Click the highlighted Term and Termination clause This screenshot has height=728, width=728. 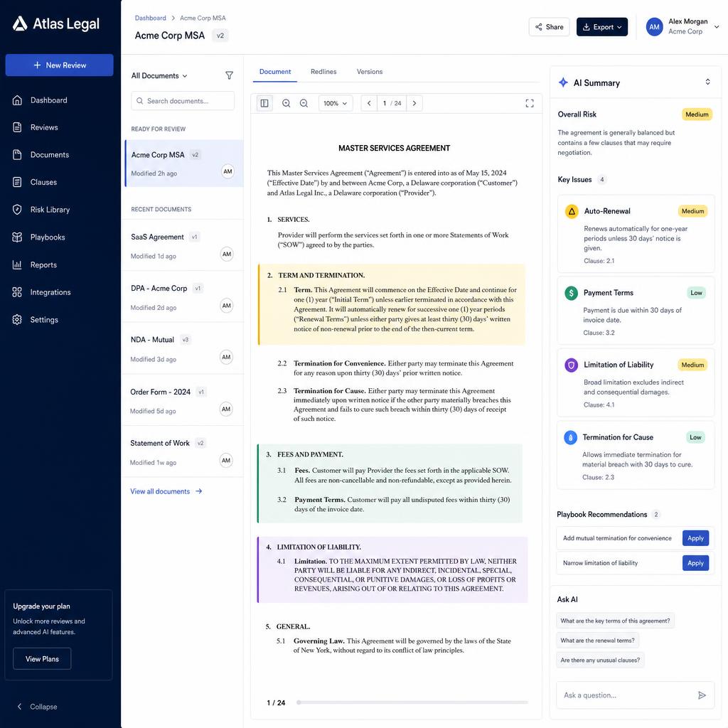(x=392, y=304)
